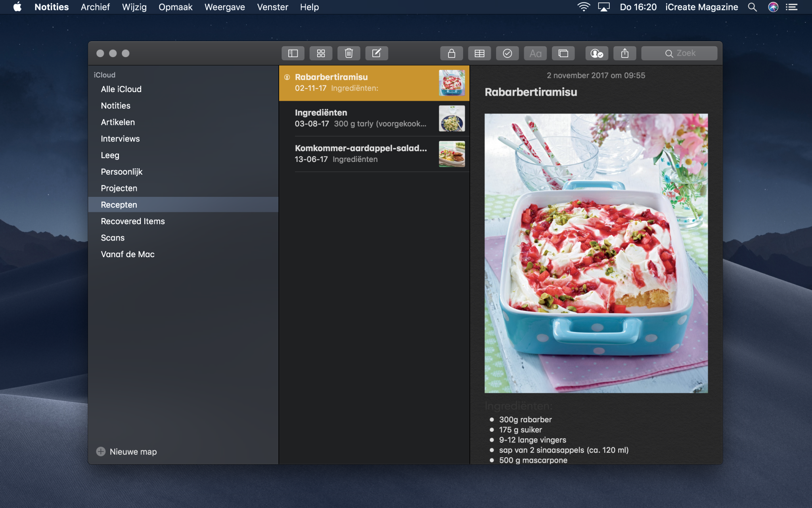812x508 pixels.
Task: Open the share menu icon
Action: tap(624, 53)
